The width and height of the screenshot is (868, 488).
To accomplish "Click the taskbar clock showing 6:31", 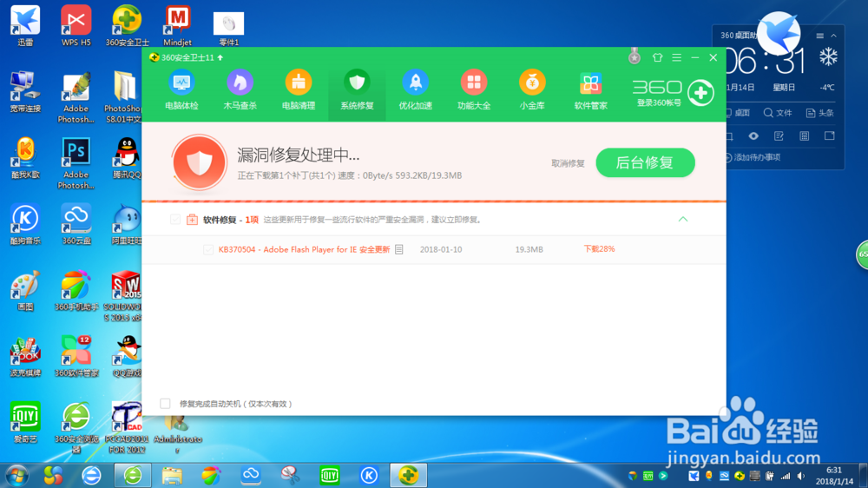I will click(x=833, y=476).
